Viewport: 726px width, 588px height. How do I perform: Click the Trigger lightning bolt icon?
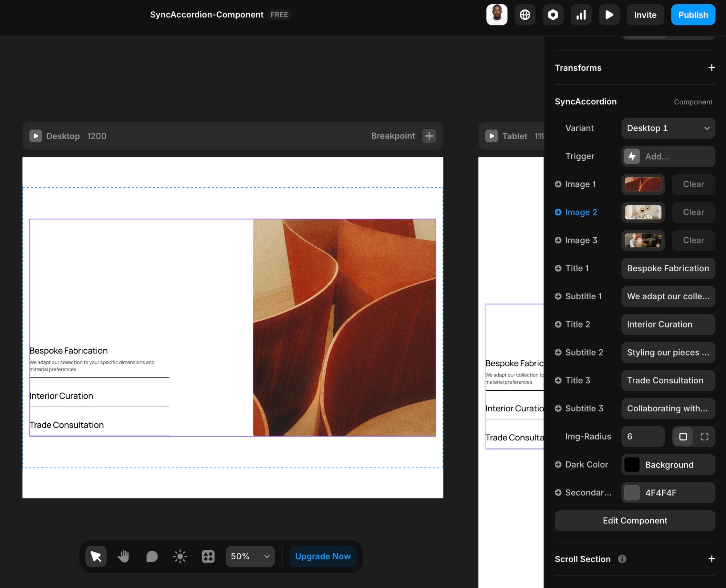[x=632, y=156]
